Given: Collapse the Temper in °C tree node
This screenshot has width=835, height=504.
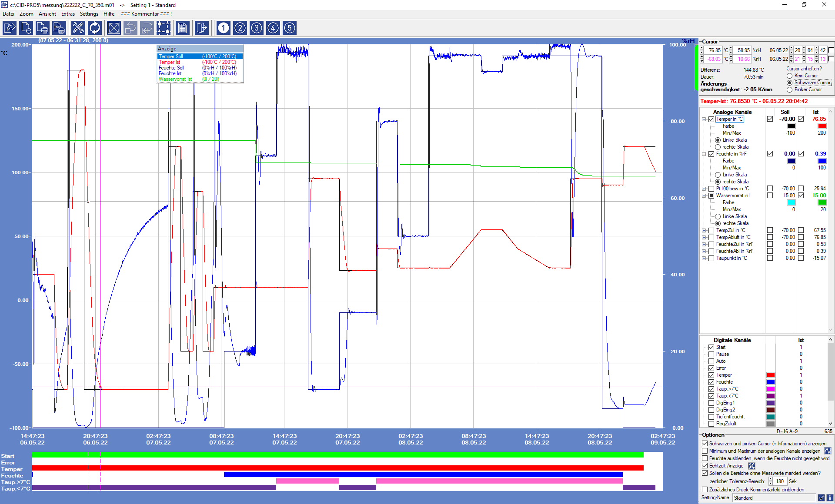Looking at the screenshot, I should coord(704,119).
